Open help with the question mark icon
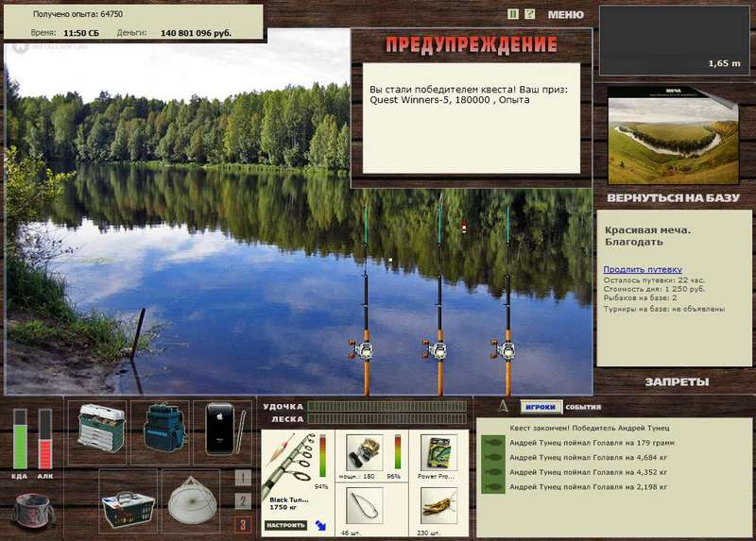Viewport: 756px width, 541px height. tap(529, 14)
